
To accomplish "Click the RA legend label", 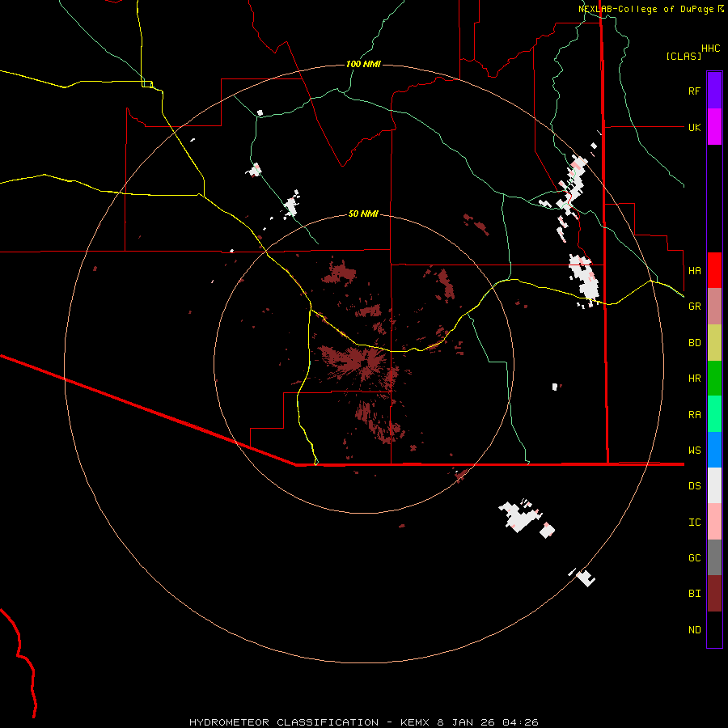I will [694, 414].
